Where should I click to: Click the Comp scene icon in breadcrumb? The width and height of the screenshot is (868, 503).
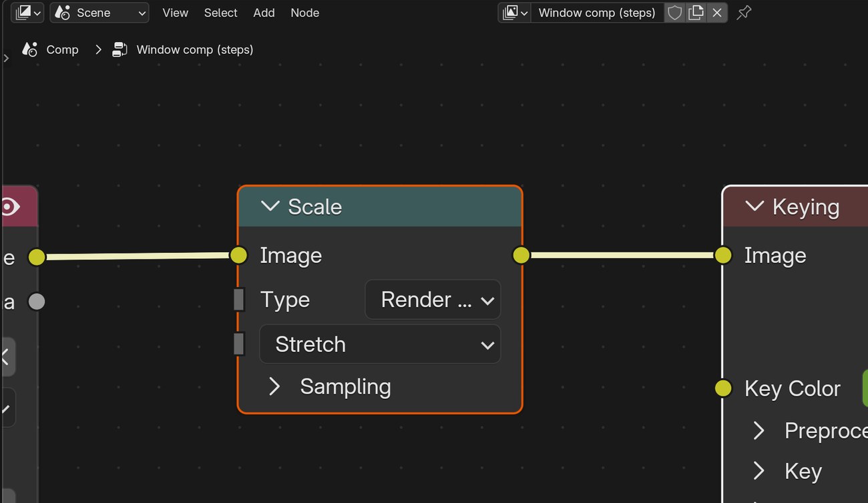pos(29,49)
